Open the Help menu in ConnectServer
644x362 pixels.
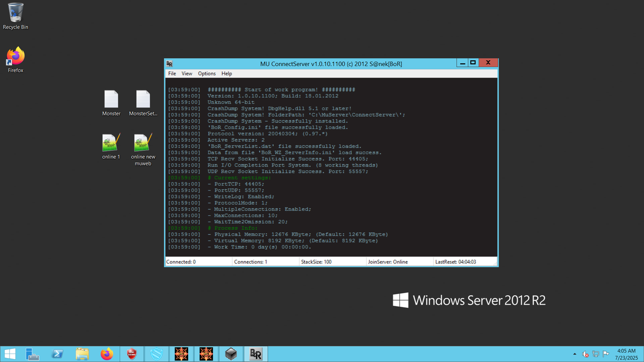[x=227, y=73]
